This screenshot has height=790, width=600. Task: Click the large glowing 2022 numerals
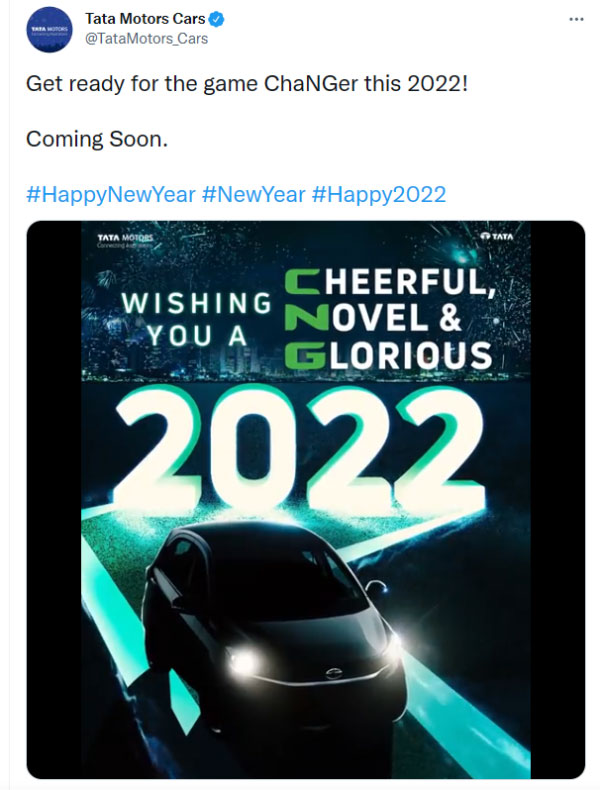click(x=300, y=448)
